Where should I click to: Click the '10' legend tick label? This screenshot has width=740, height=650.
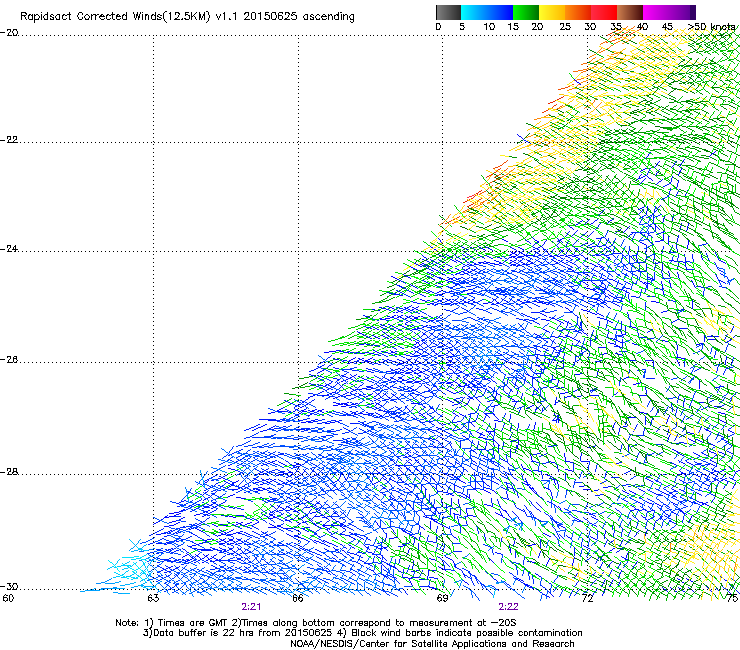click(489, 27)
